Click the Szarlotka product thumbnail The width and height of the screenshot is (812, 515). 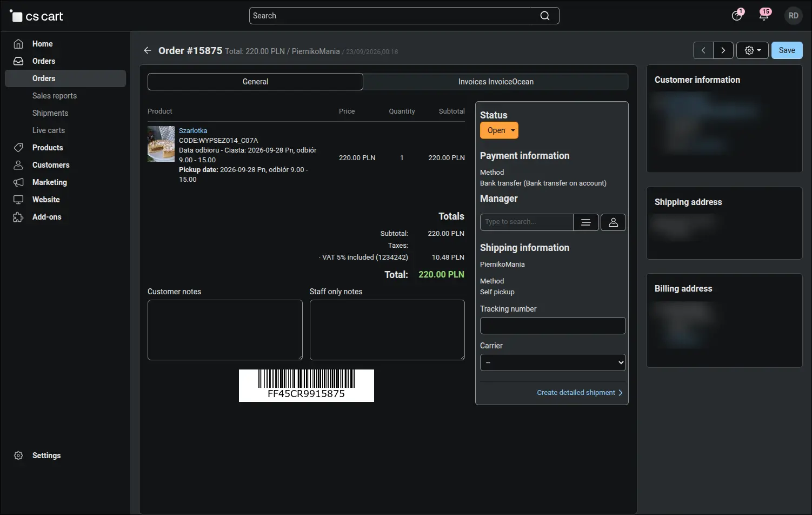point(161,144)
